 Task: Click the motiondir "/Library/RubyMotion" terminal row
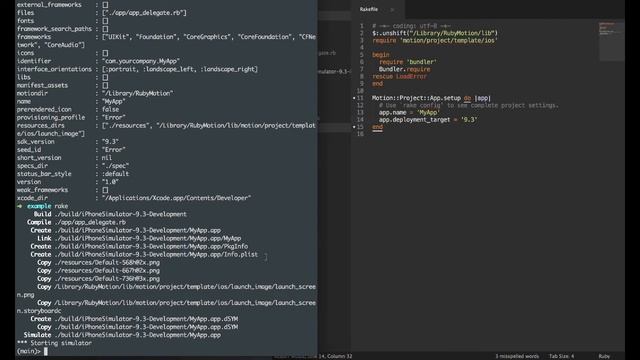[95, 93]
